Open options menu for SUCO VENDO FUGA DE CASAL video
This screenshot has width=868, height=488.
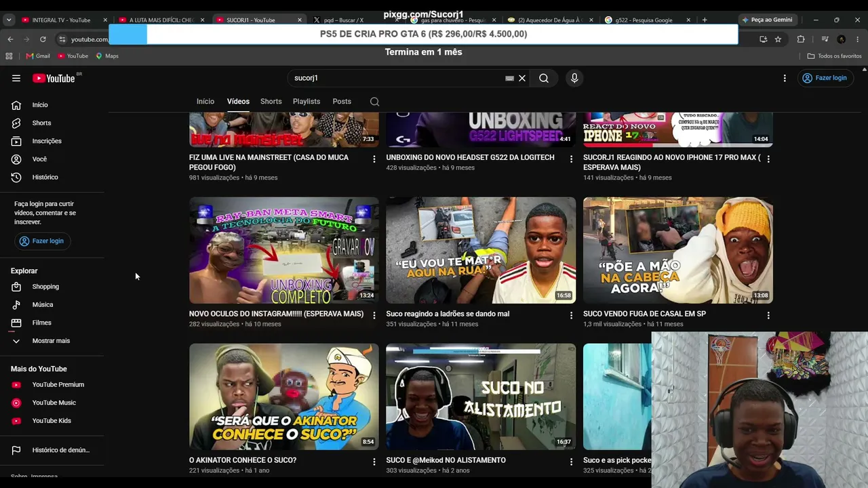pos(768,315)
